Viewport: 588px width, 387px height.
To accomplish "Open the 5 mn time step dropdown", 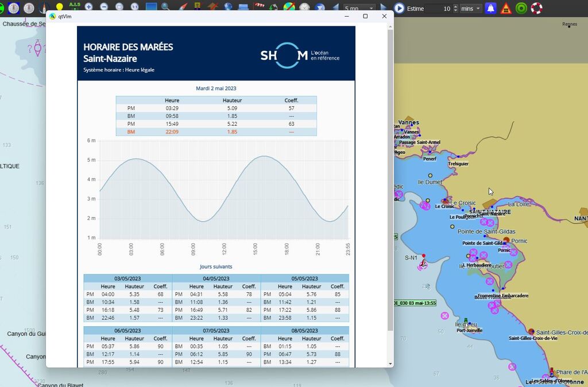I will (x=359, y=8).
